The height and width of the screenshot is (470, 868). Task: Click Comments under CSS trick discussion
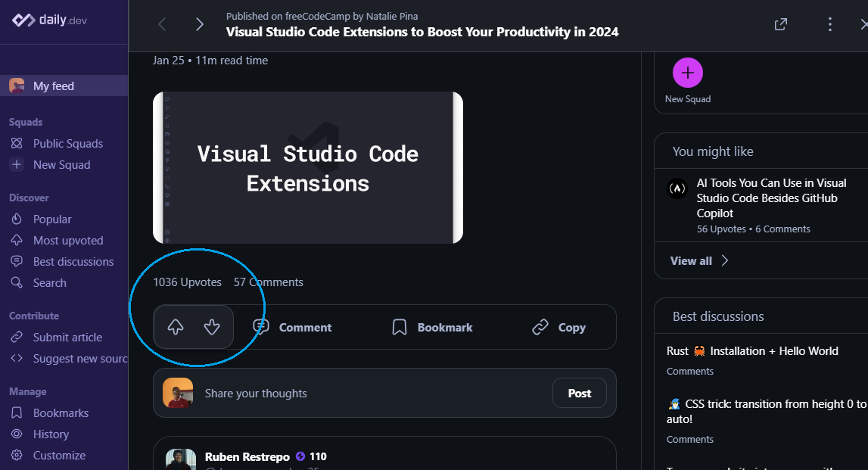click(689, 440)
